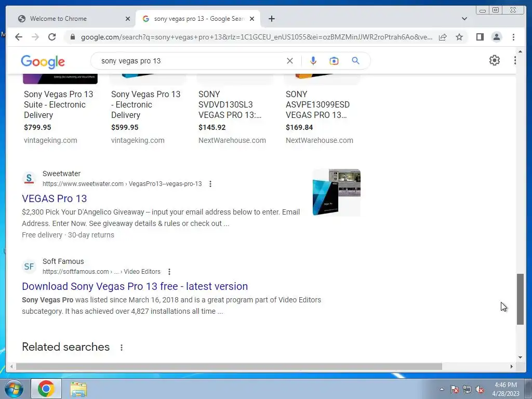Click the softfamous.com Video Editors breadcrumb
The height and width of the screenshot is (399, 532).
101,272
